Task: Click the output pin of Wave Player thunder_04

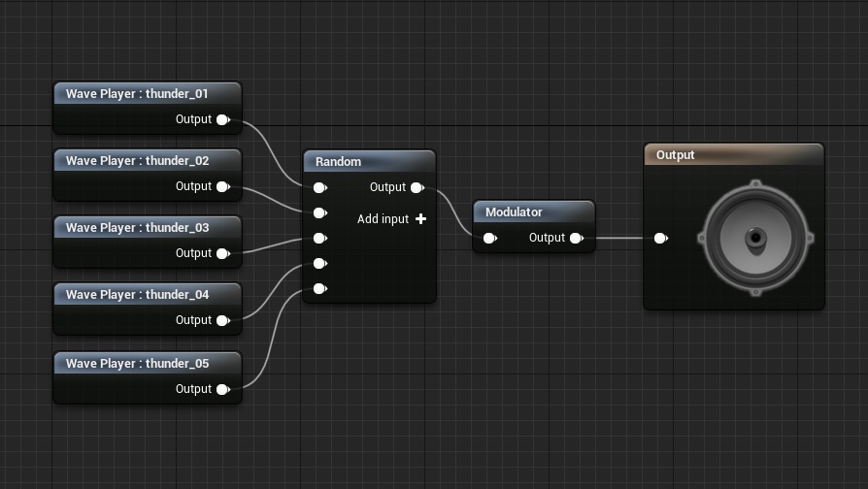Action: [222, 320]
